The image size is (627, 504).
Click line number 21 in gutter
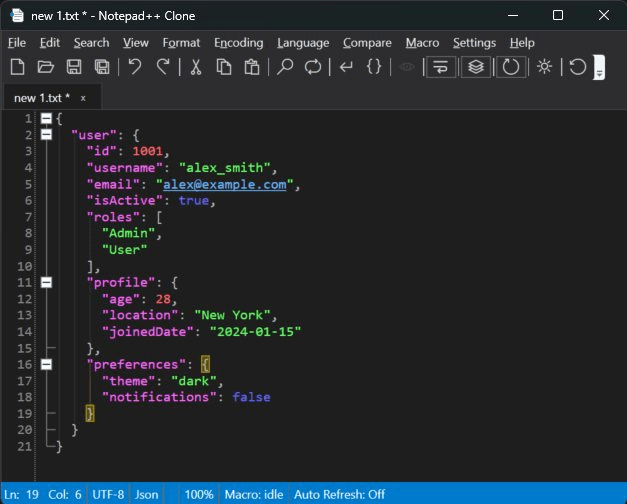click(24, 446)
